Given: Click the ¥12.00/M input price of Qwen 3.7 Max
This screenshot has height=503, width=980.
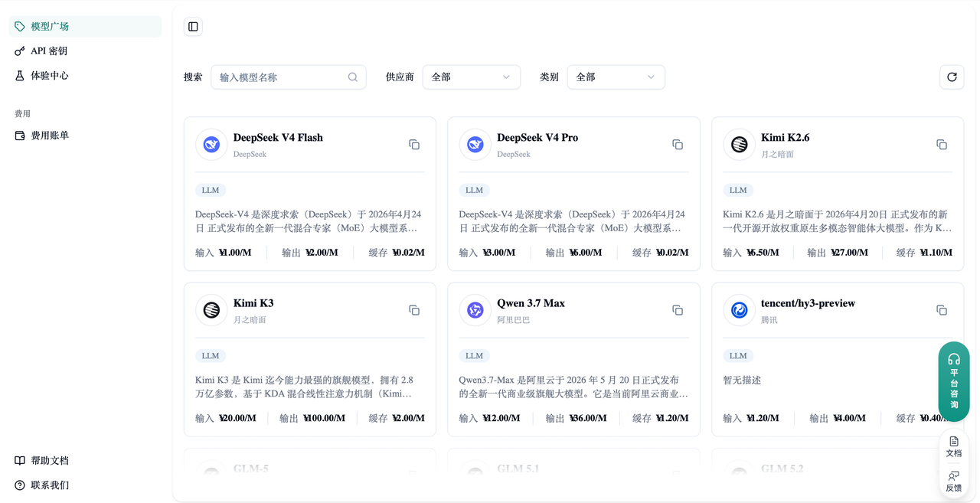Looking at the screenshot, I should [x=501, y=419].
